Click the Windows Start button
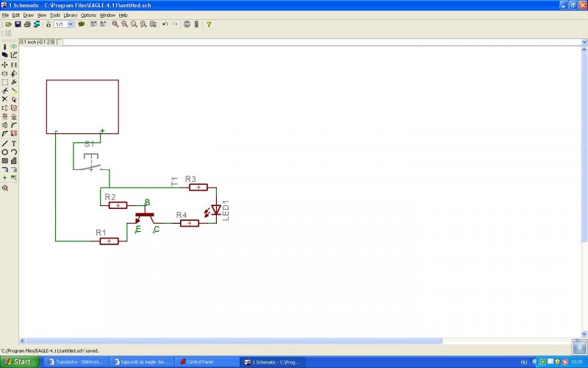The image size is (588, 368). [20, 362]
